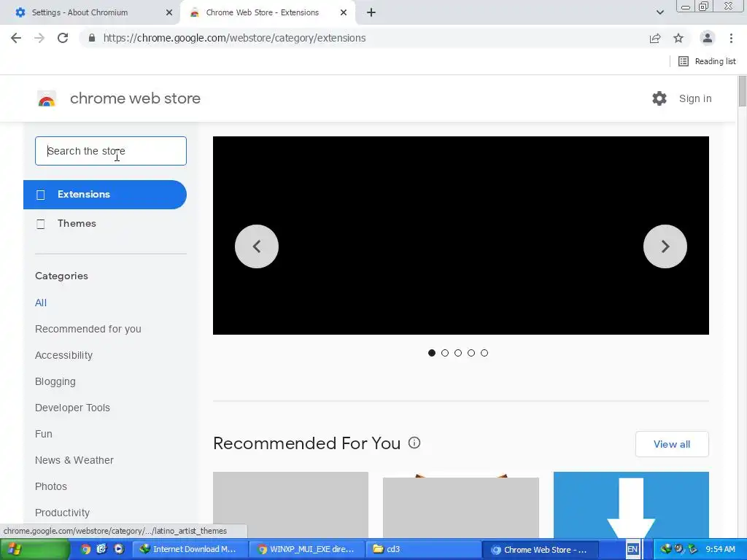This screenshot has width=747, height=560.
Task: Open the Developer Tools category
Action: [72, 408]
